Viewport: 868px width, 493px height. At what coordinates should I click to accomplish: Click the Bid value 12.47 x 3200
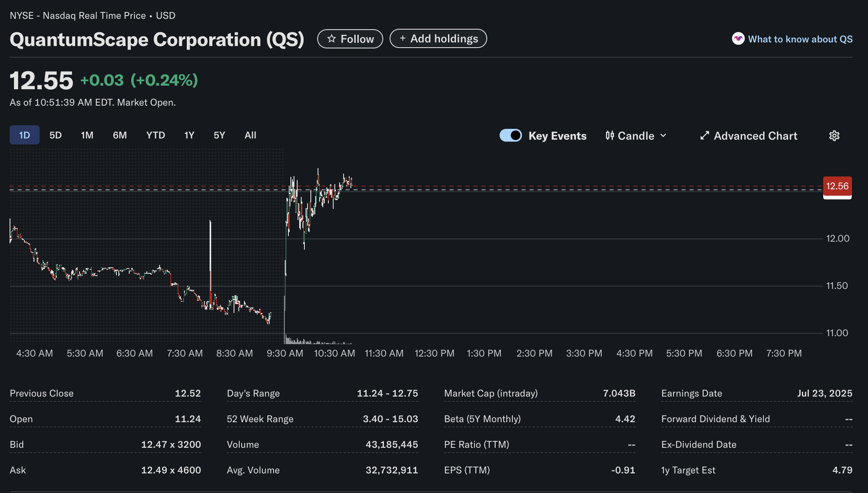coord(171,445)
